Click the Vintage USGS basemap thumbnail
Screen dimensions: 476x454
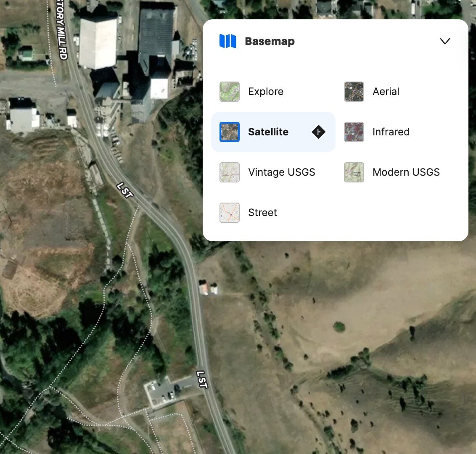click(229, 172)
